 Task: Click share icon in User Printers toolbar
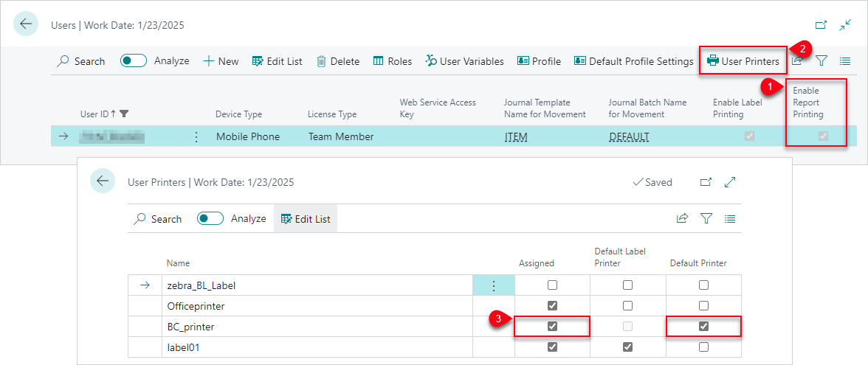[x=682, y=219]
